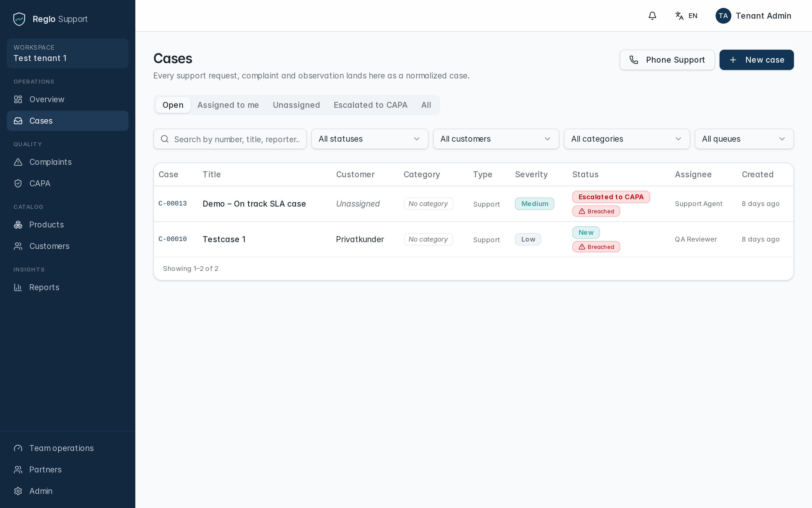
Task: Click the plus icon in New case
Action: coord(733,60)
